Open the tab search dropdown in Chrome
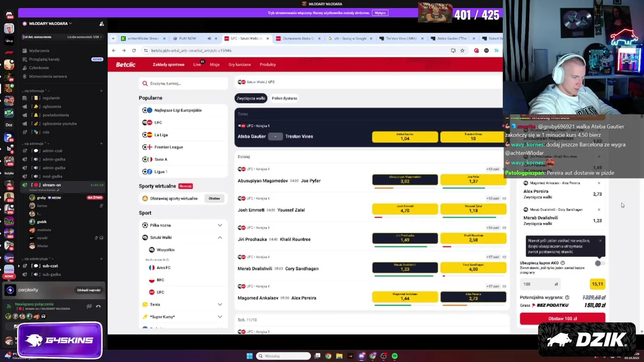Screen dimensions: 644x362 coord(114,38)
